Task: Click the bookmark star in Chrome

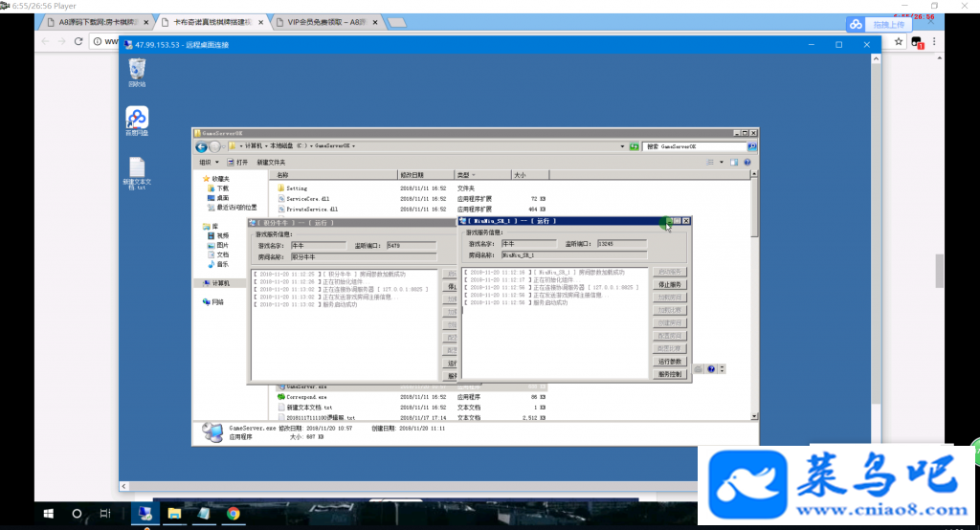Action: pyautogui.click(x=898, y=41)
